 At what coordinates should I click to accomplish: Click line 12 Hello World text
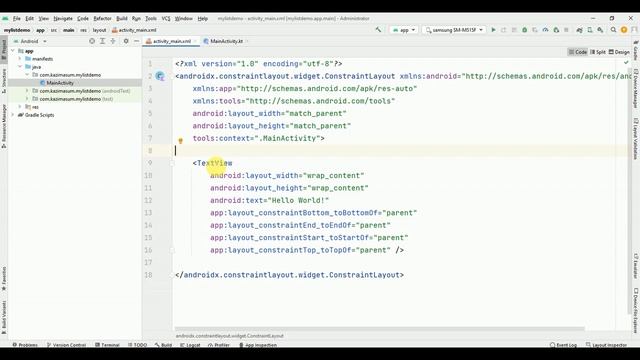(299, 200)
